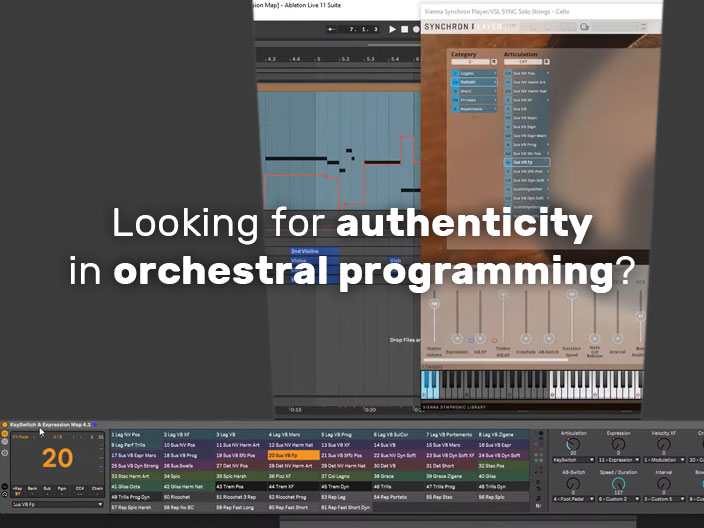
Task: Click the Category key field above Legato
Action: [470, 62]
